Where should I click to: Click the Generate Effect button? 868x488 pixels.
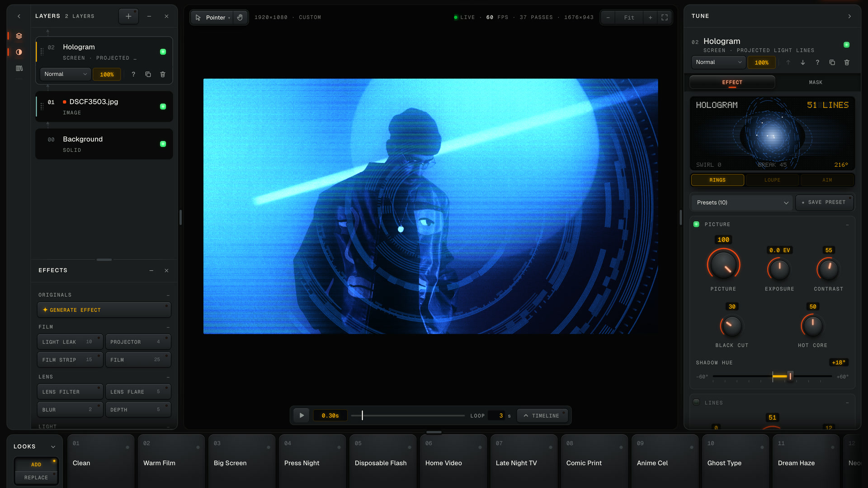[104, 310]
